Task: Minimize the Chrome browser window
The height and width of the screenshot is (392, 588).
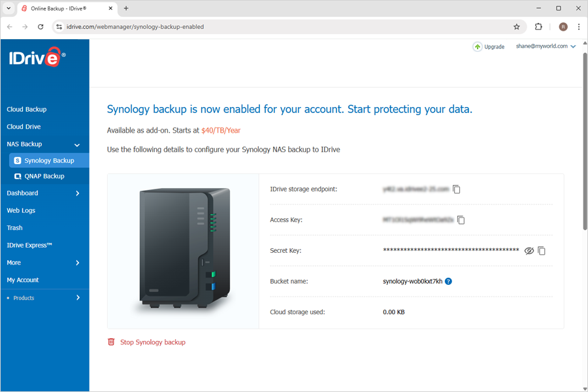Action: click(538, 8)
